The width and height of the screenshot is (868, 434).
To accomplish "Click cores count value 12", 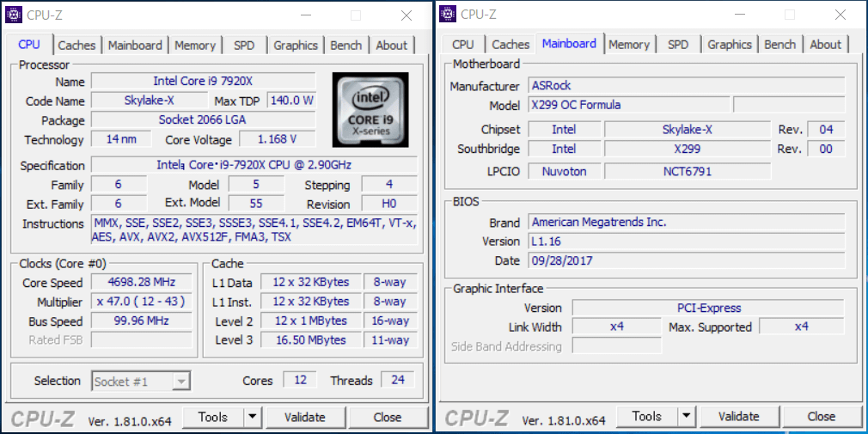I will [299, 380].
